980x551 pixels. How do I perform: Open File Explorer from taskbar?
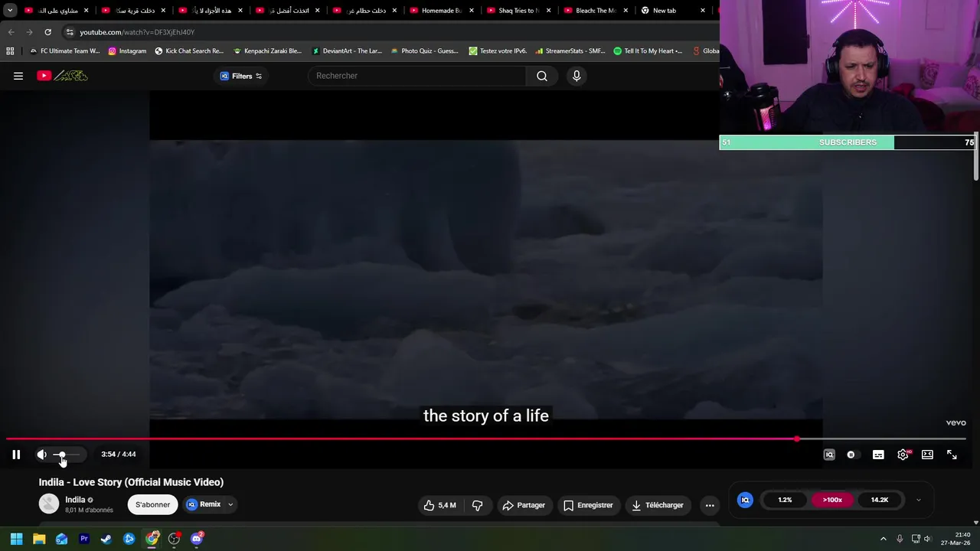pyautogui.click(x=39, y=539)
